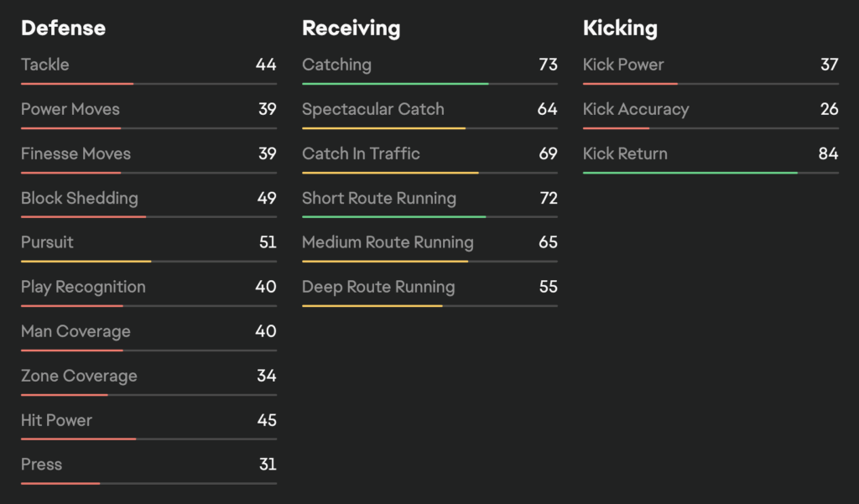Click the Hit Power rating bar
The width and height of the screenshot is (859, 504).
pos(79,439)
